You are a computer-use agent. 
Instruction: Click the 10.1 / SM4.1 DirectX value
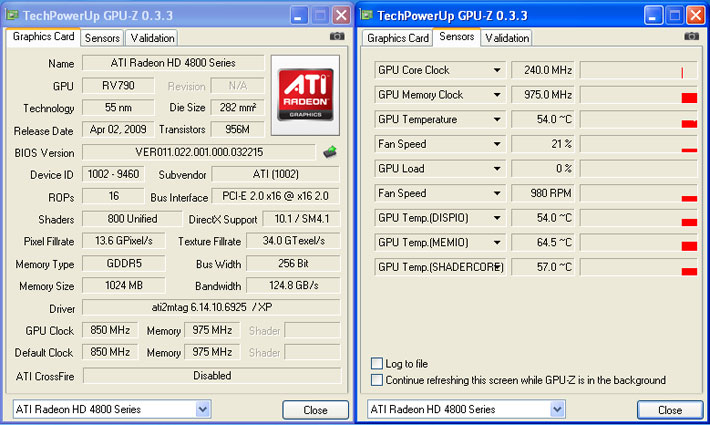(302, 219)
